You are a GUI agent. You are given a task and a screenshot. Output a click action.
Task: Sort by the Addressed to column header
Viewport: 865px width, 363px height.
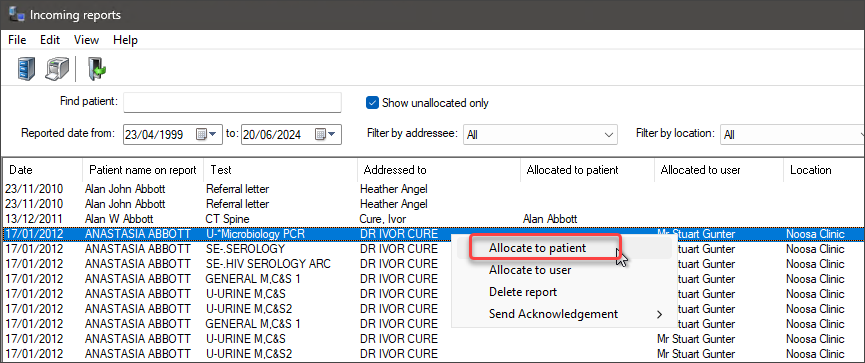(439, 170)
